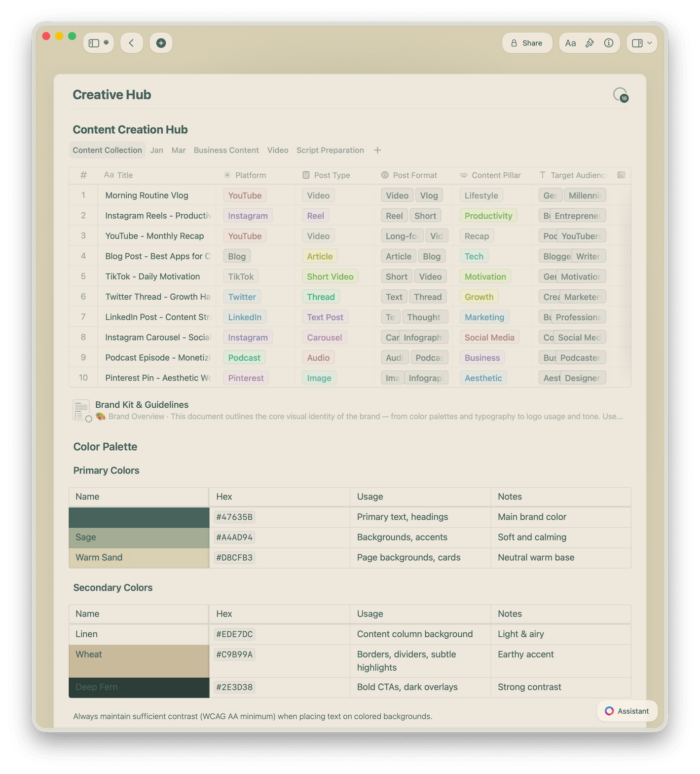This screenshot has height=774, width=700.
Task: Switch to the Business Content tab
Action: [x=226, y=150]
